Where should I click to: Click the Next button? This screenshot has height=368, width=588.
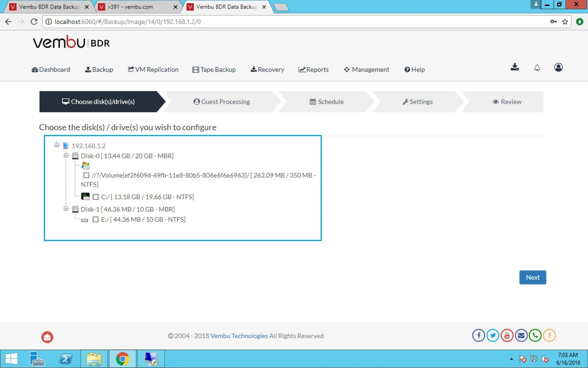point(533,277)
